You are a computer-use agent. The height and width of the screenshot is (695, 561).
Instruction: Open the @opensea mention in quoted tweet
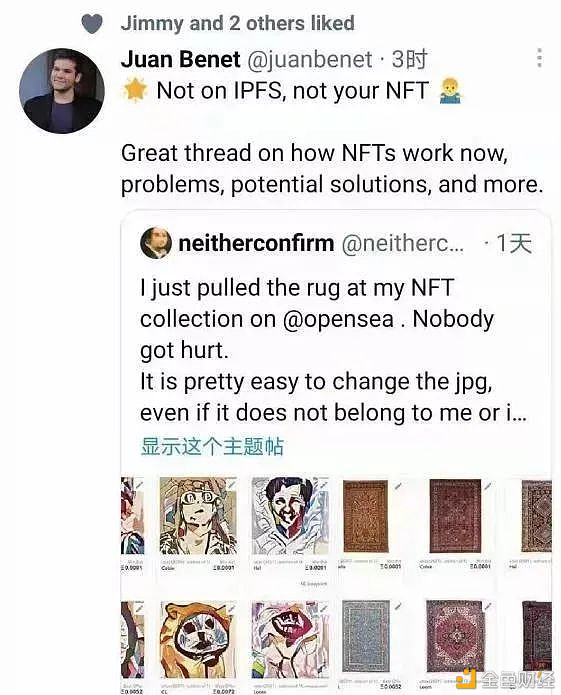click(x=338, y=319)
